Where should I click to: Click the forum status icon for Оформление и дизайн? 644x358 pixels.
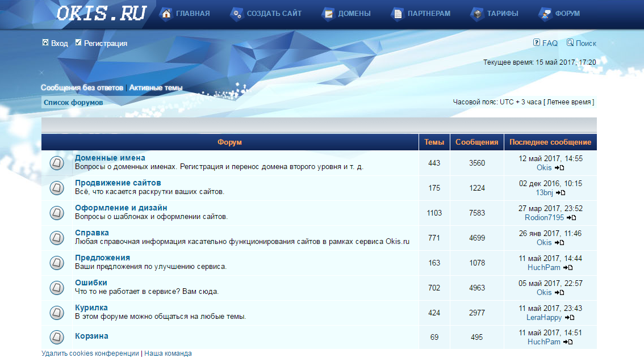(57, 213)
